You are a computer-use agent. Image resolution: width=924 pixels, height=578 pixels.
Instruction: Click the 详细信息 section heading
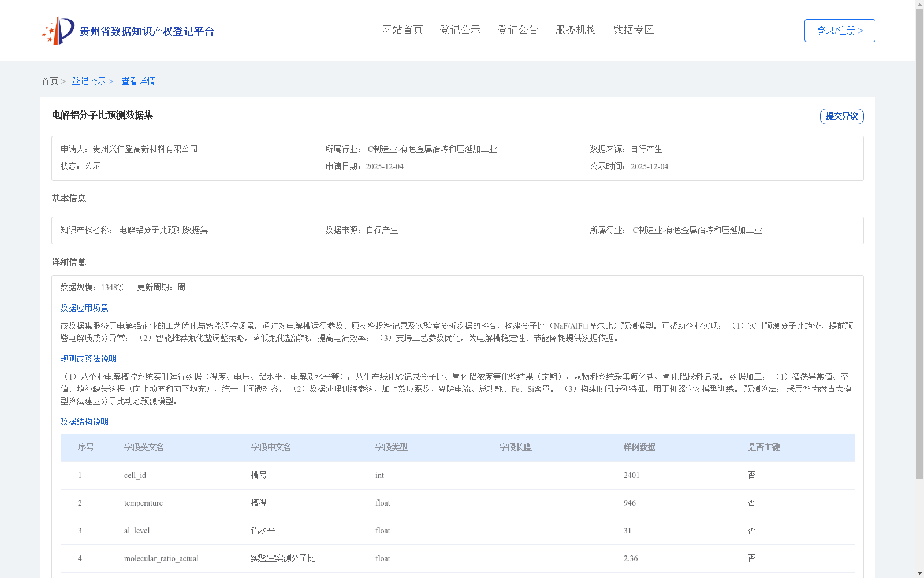69,262
